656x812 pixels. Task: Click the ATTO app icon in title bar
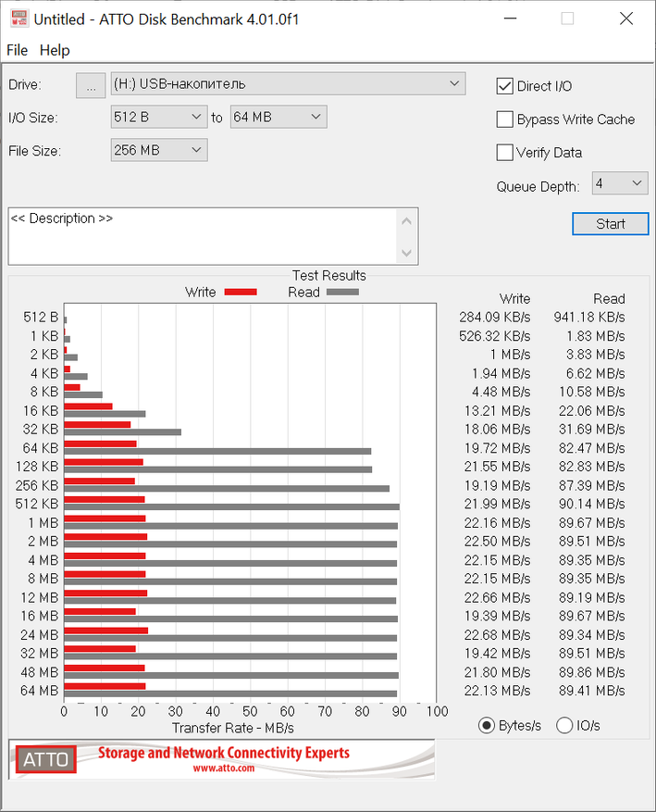18,19
